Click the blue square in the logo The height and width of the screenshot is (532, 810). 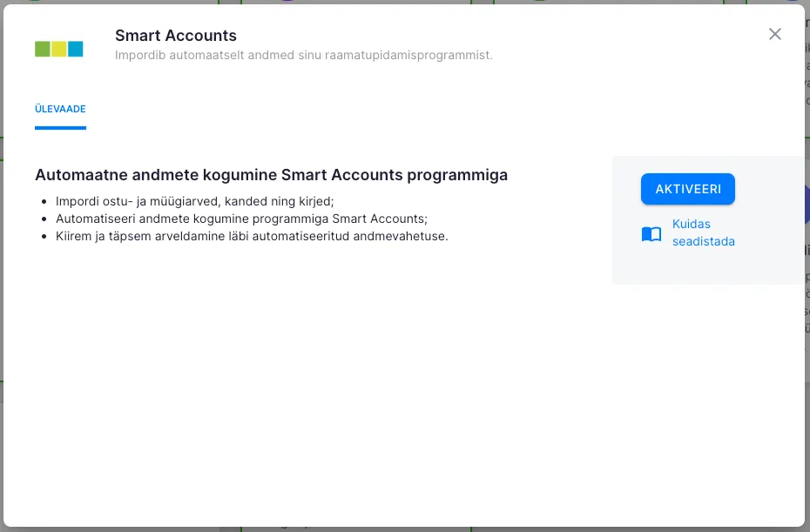coord(76,49)
